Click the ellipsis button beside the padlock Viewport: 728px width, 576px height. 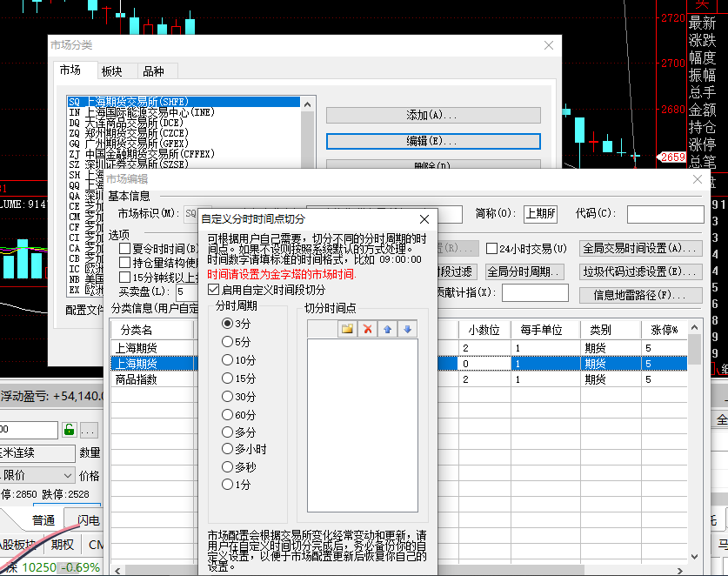(89, 429)
